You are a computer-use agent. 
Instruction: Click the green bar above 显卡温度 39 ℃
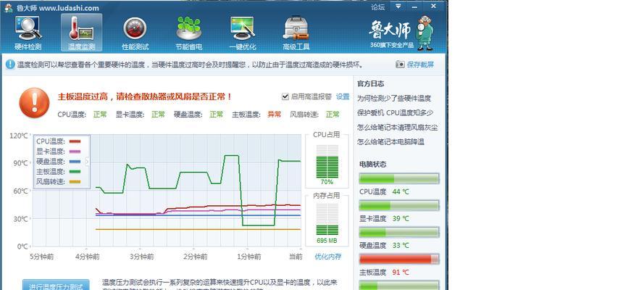[399, 205]
